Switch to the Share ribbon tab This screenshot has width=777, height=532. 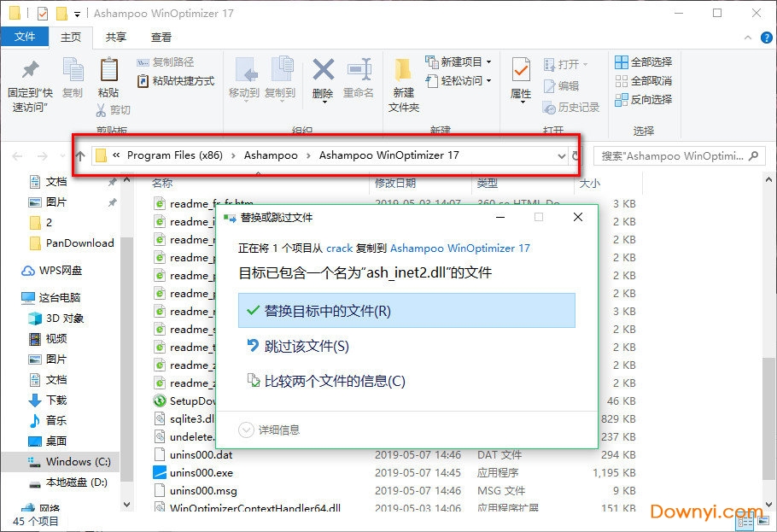pyautogui.click(x=116, y=37)
